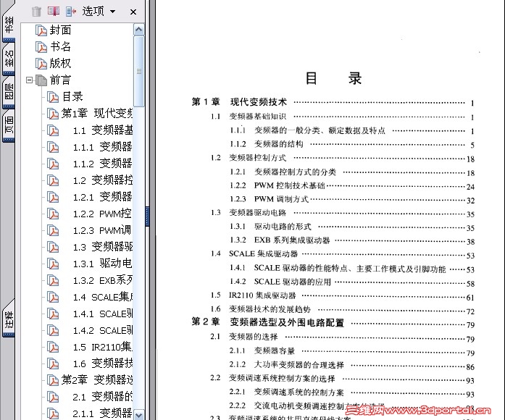
Task: Open the 目录 bookmark
Action: 72,96
